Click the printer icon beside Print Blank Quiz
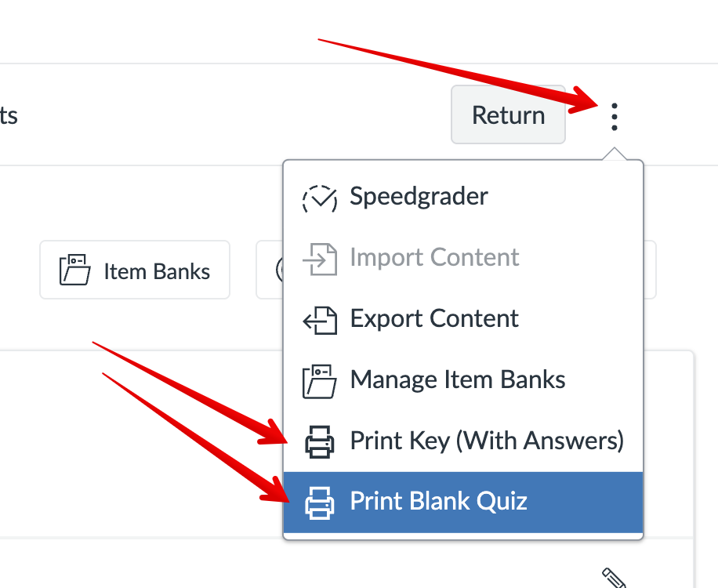 pyautogui.click(x=319, y=502)
